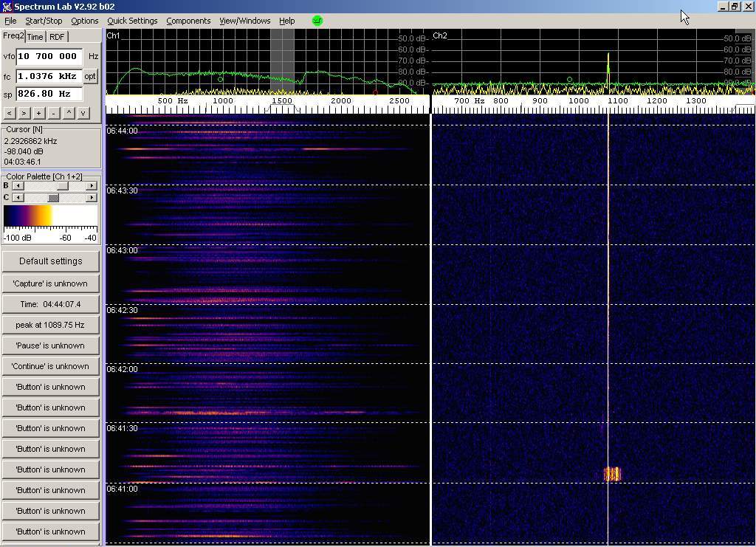
Task: Click the '-' zoom out frequency button
Action: coord(53,113)
